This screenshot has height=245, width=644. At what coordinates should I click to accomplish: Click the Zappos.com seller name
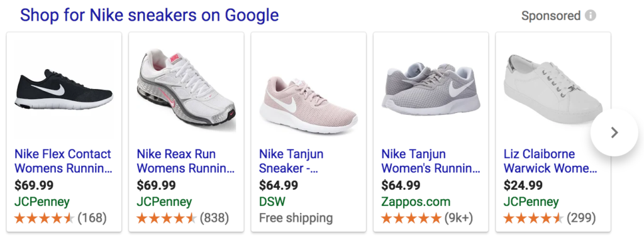tap(416, 202)
